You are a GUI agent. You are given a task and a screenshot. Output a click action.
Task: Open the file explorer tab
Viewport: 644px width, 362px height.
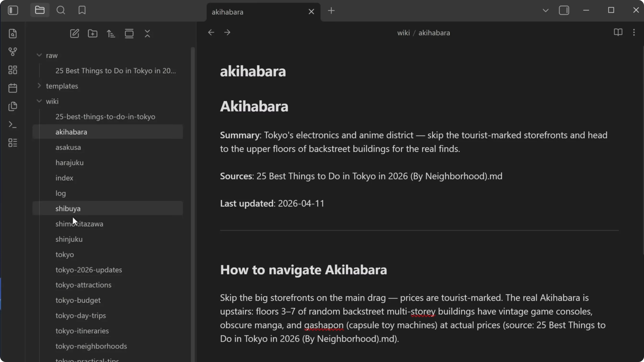(x=40, y=11)
